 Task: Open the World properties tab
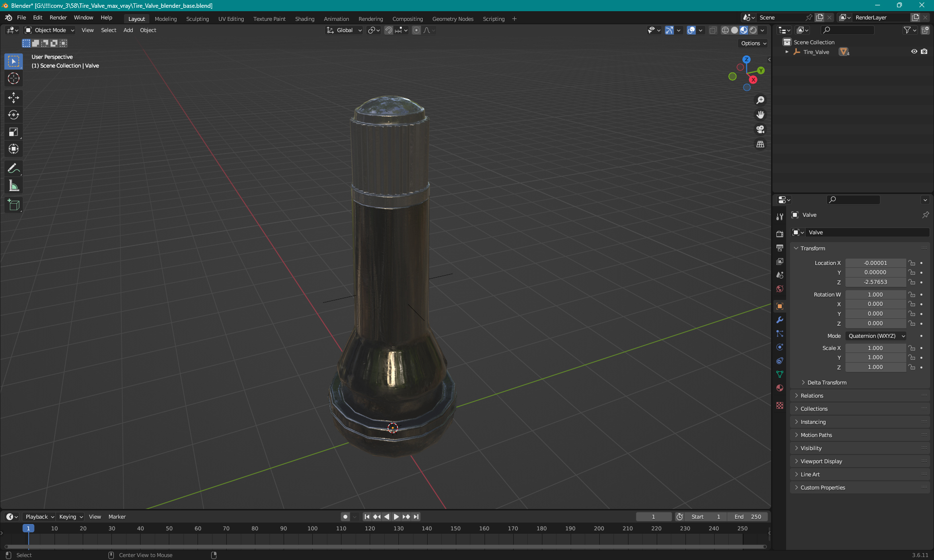tap(780, 289)
